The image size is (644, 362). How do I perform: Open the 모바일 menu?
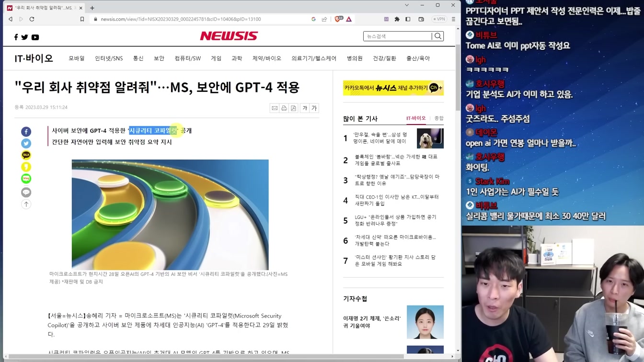77,58
